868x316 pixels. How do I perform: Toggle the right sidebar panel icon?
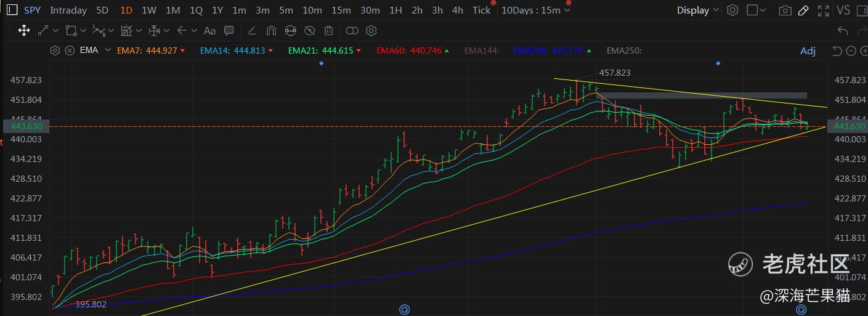coord(861,10)
